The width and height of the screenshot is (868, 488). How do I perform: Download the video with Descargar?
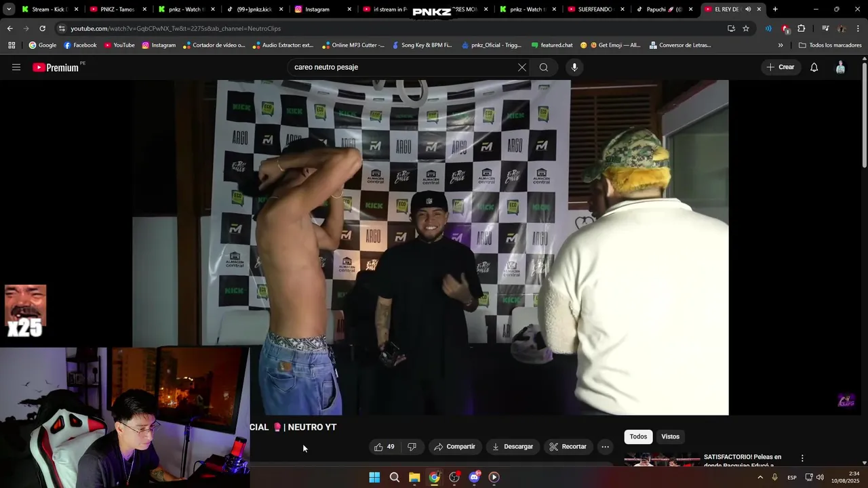tap(512, 447)
